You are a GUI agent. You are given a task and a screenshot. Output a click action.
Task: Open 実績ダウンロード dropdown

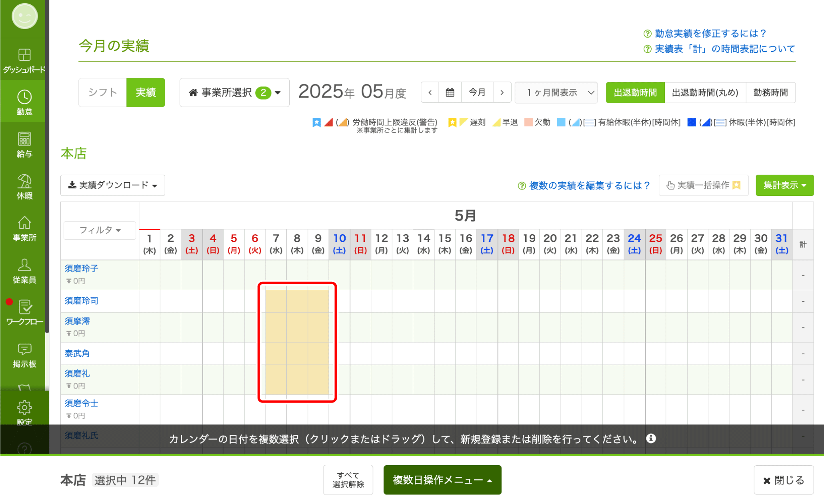[x=113, y=185]
